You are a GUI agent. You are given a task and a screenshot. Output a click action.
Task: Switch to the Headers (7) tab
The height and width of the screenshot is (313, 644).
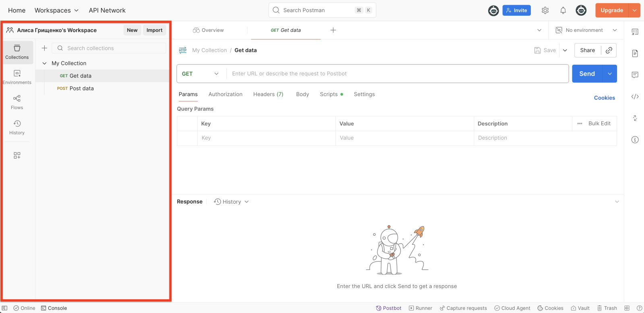point(268,94)
